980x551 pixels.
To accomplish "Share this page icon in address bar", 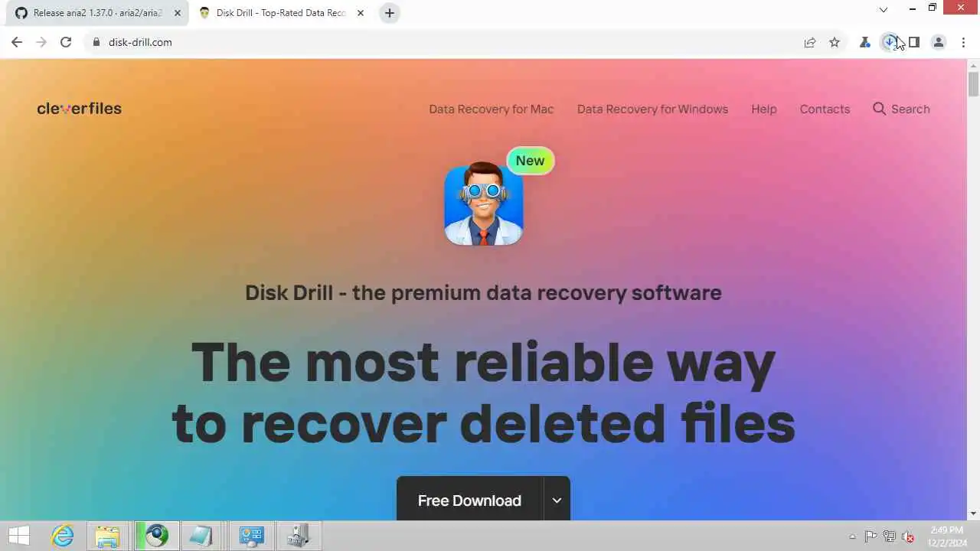I will (x=810, y=43).
